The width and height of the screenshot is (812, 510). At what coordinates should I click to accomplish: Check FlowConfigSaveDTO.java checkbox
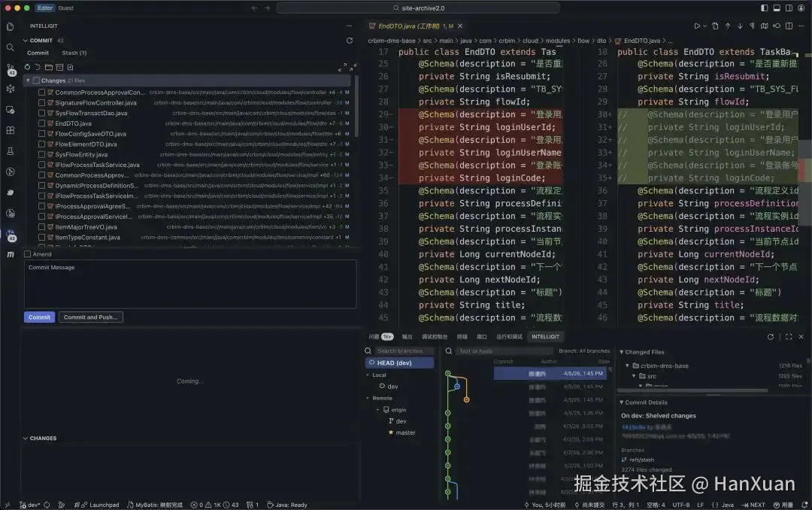point(42,134)
